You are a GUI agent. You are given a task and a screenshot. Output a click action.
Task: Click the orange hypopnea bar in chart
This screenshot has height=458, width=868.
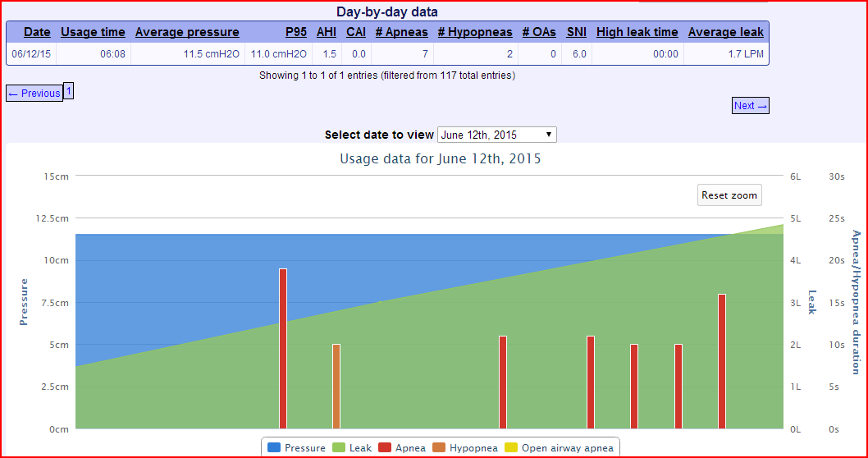coord(336,386)
